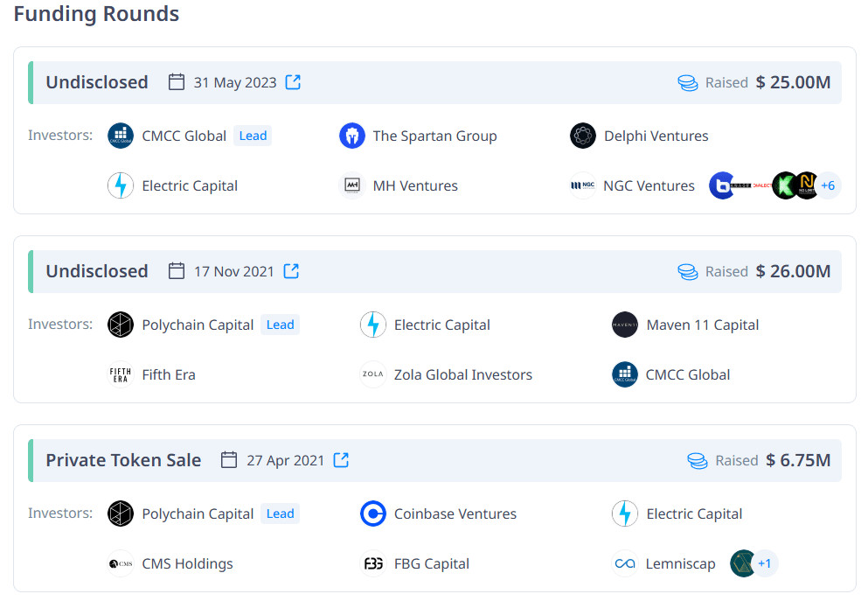Select the Private Token Sale round title
The image size is (868, 601).
123,460
